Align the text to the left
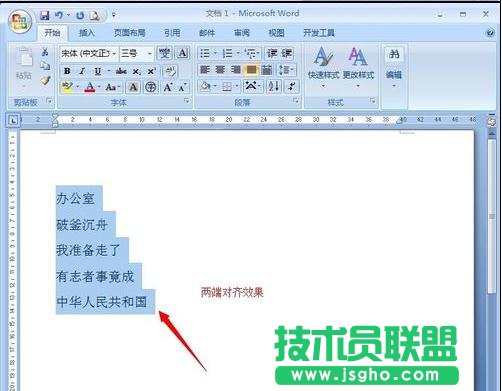 205,70
